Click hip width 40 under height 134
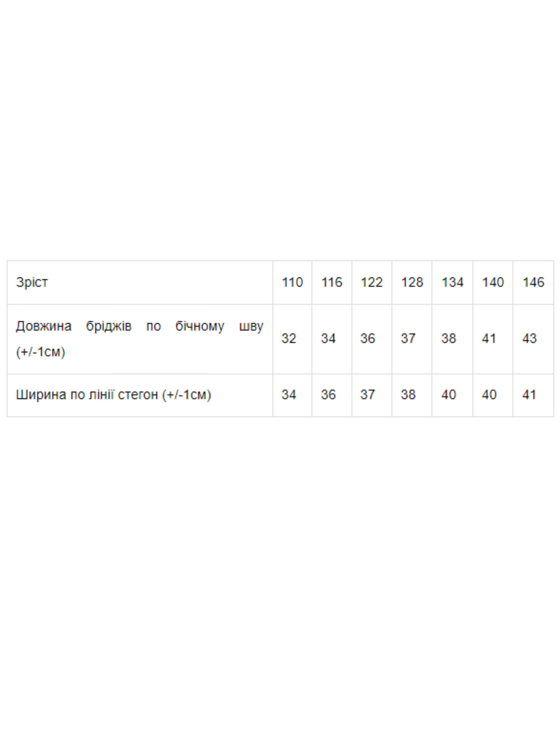The image size is (560, 747). click(x=448, y=395)
